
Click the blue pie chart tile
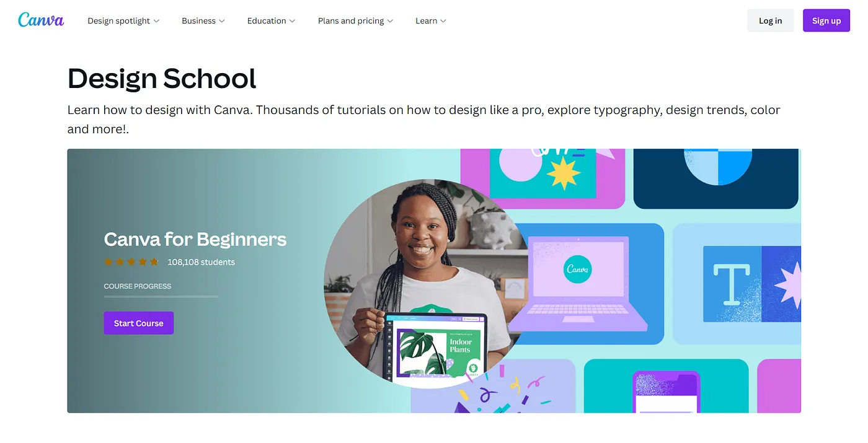pyautogui.click(x=715, y=178)
